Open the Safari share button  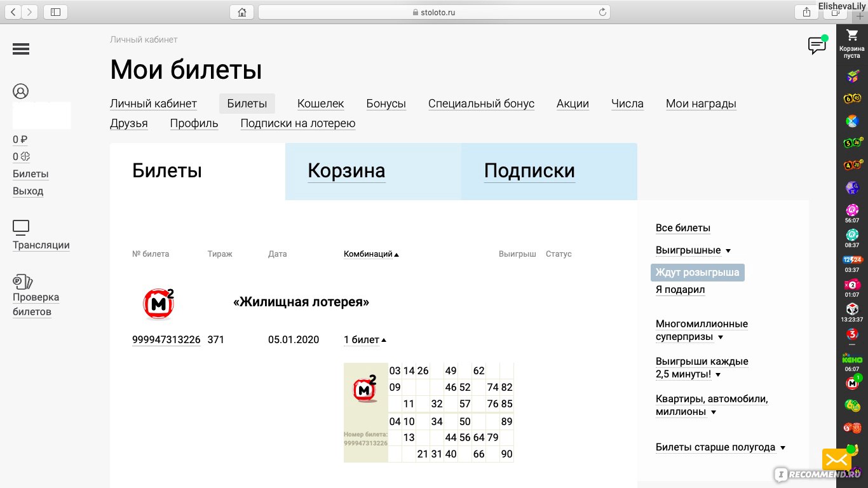[x=806, y=12]
